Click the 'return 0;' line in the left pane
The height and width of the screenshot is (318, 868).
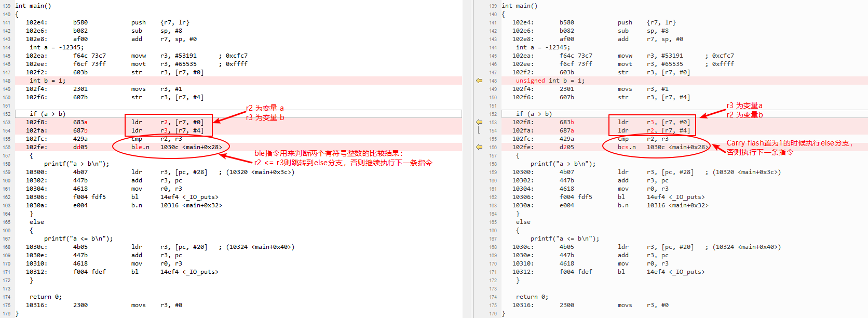pos(46,297)
